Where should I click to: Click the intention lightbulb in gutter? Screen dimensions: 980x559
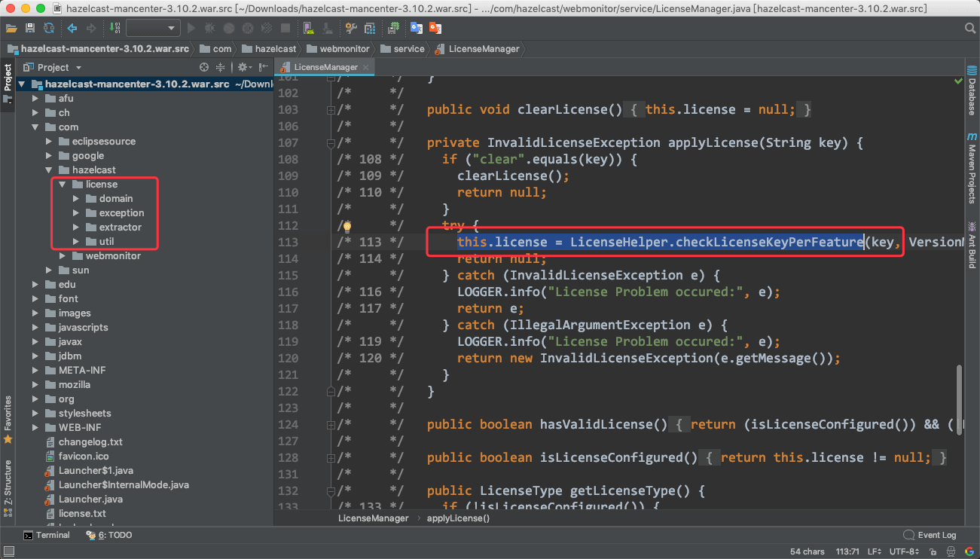pyautogui.click(x=347, y=225)
